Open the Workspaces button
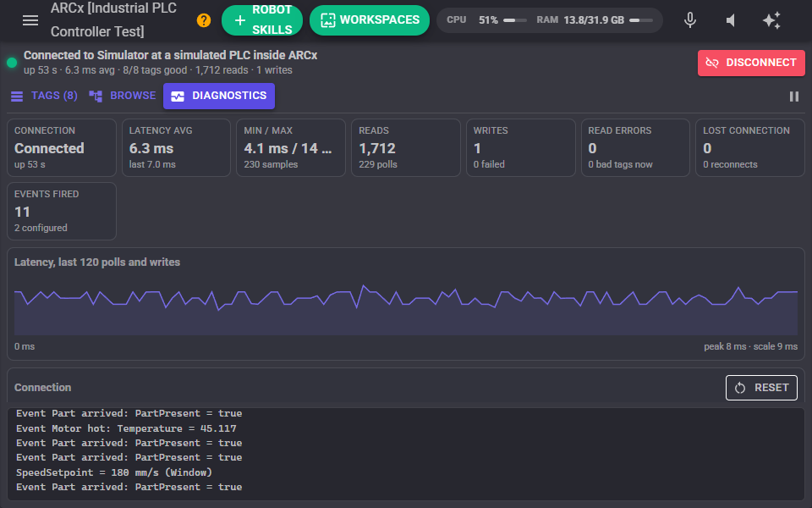This screenshot has width=812, height=508. [370, 20]
